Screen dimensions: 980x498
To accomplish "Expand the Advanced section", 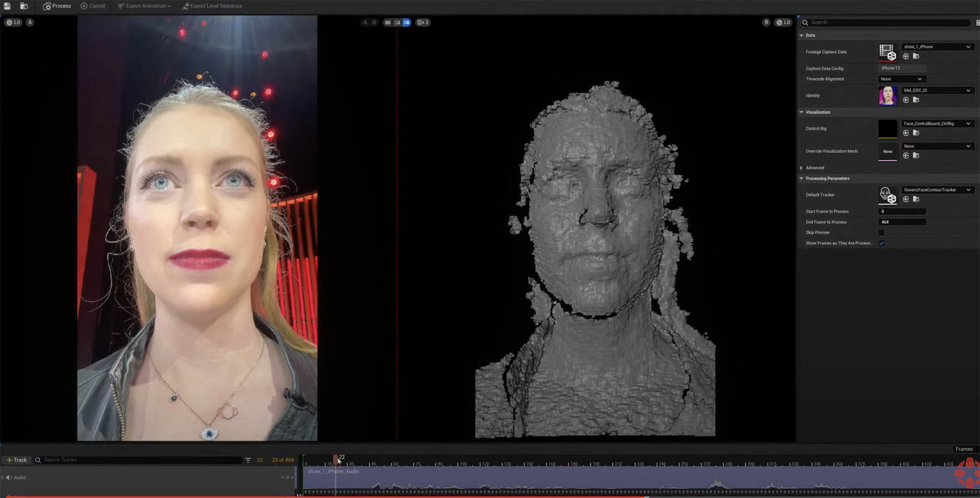I will (801, 168).
